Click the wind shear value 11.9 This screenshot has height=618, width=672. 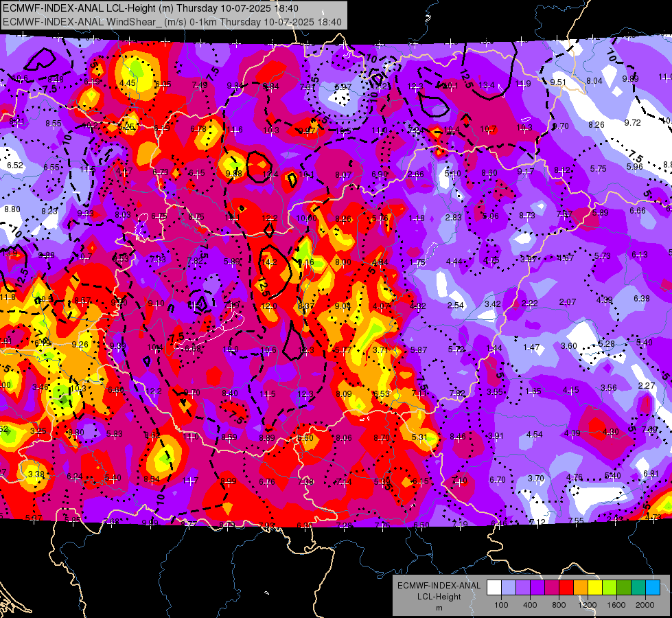pyautogui.click(x=523, y=84)
